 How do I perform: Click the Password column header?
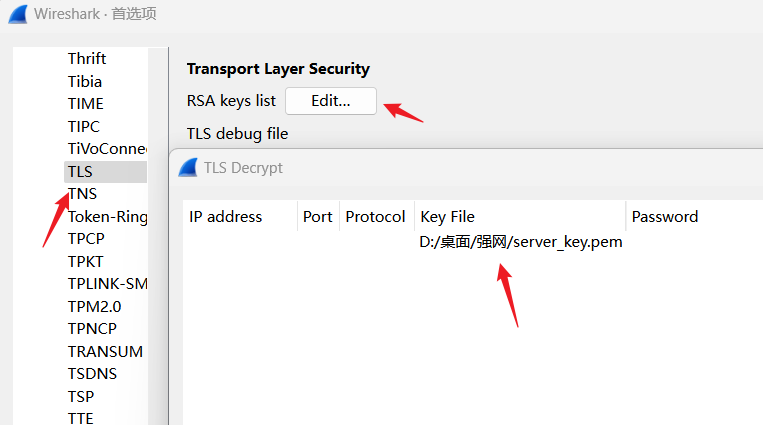[665, 217]
